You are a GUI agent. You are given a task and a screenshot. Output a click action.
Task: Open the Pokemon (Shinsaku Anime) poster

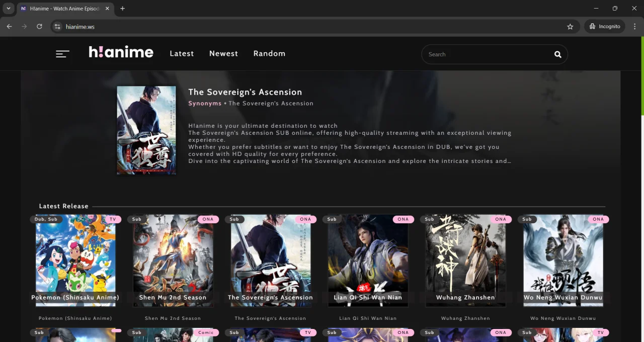click(x=75, y=261)
